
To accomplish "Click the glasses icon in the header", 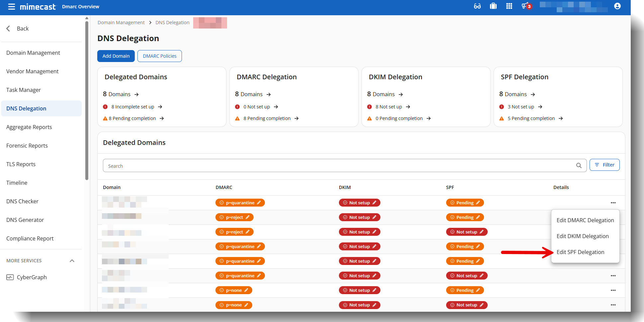I will coord(477,6).
